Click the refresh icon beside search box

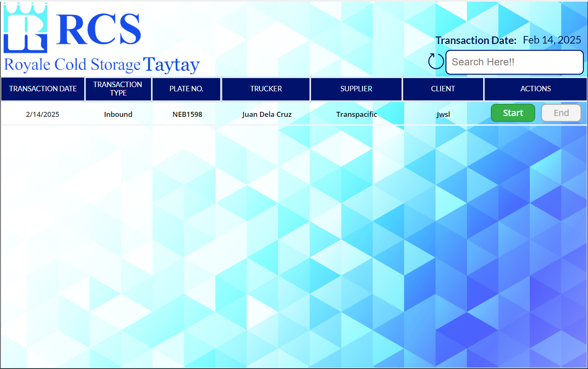tap(436, 61)
